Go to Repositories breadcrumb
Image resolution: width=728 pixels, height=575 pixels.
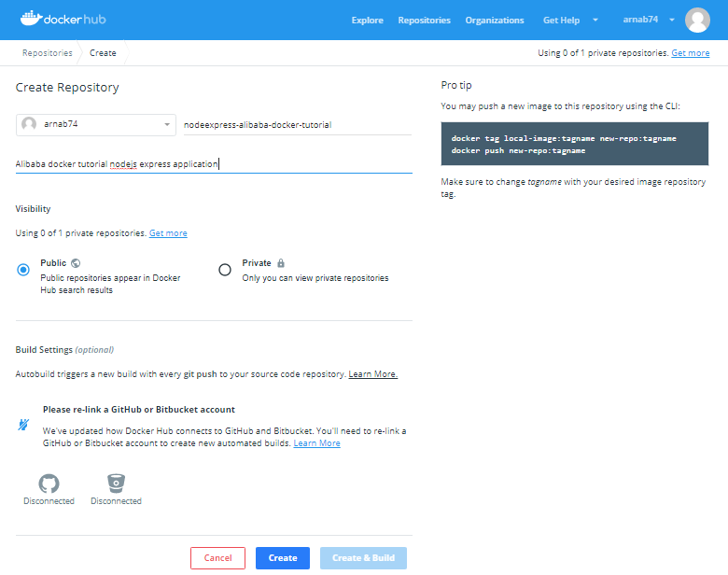coord(48,53)
